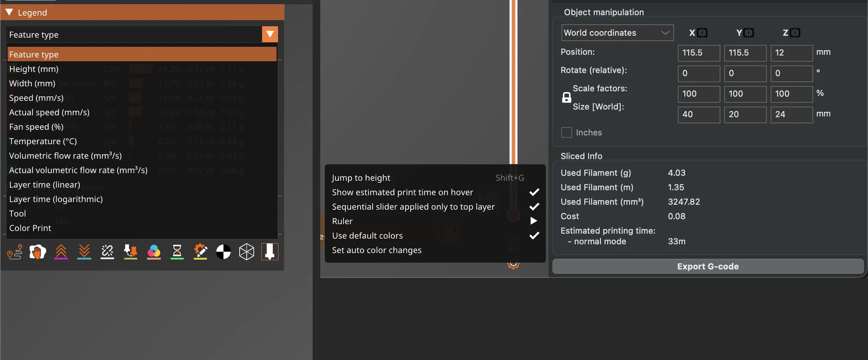Viewport: 868px width, 360px height.
Task: Choose Jump to height menu item
Action: (435, 178)
